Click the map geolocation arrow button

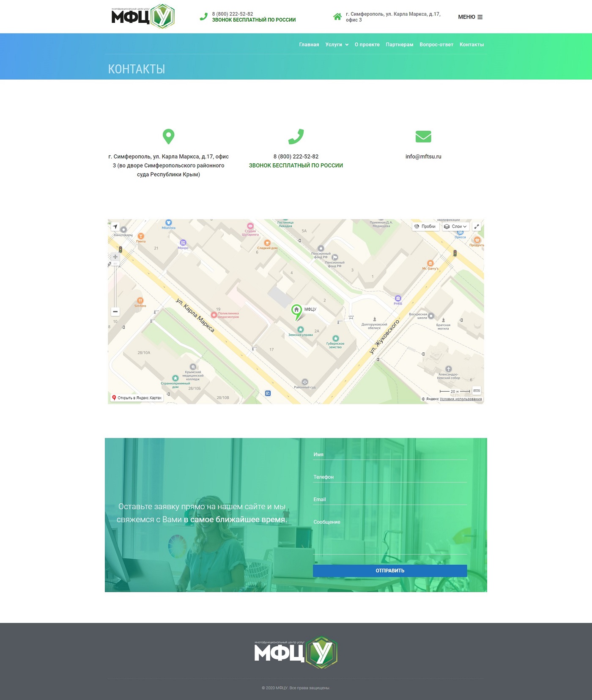tap(115, 227)
